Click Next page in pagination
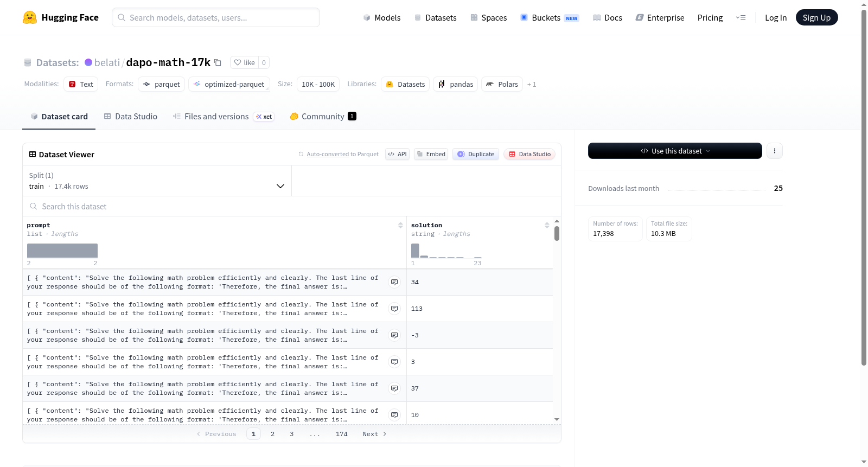 tap(374, 434)
